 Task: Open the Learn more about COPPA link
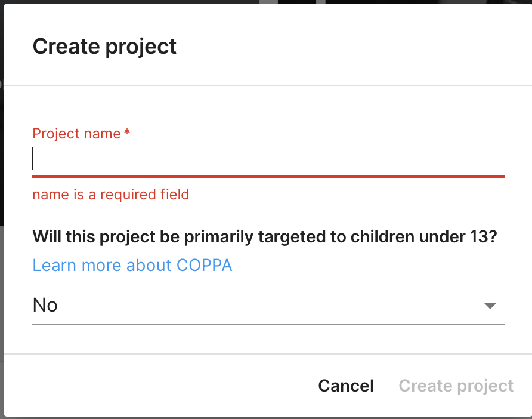coord(132,265)
